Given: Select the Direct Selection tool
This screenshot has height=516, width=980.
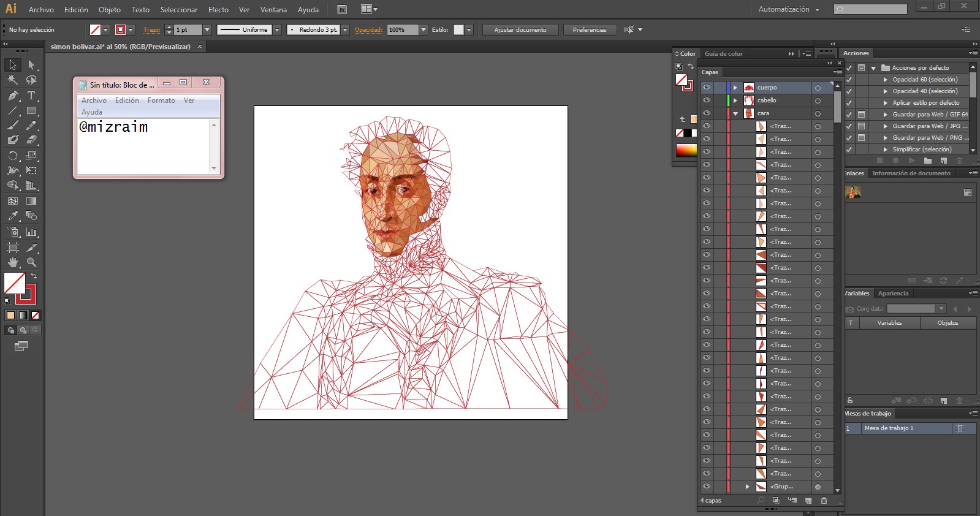Looking at the screenshot, I should click(x=31, y=65).
